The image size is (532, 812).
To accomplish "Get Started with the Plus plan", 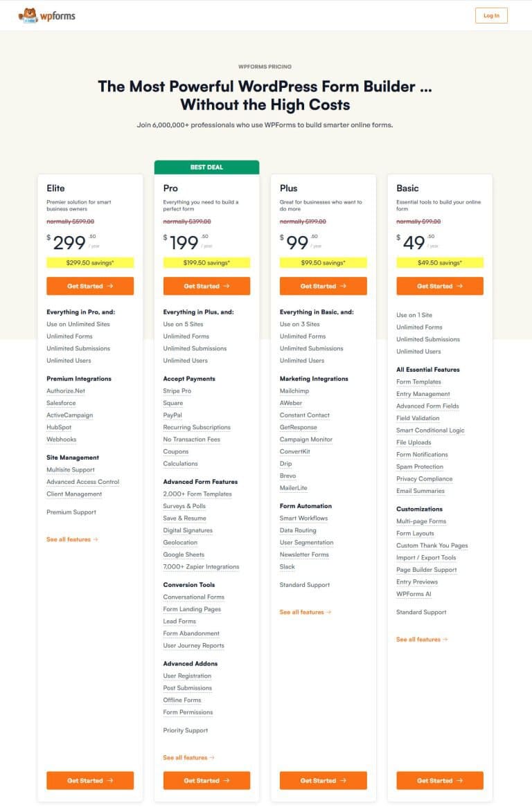I will [323, 286].
